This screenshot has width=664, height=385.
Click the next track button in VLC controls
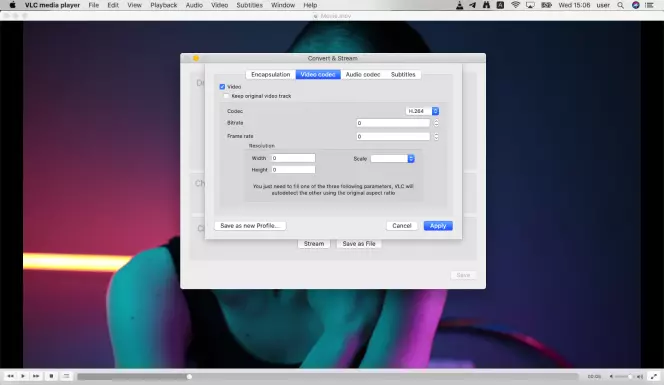click(36, 376)
